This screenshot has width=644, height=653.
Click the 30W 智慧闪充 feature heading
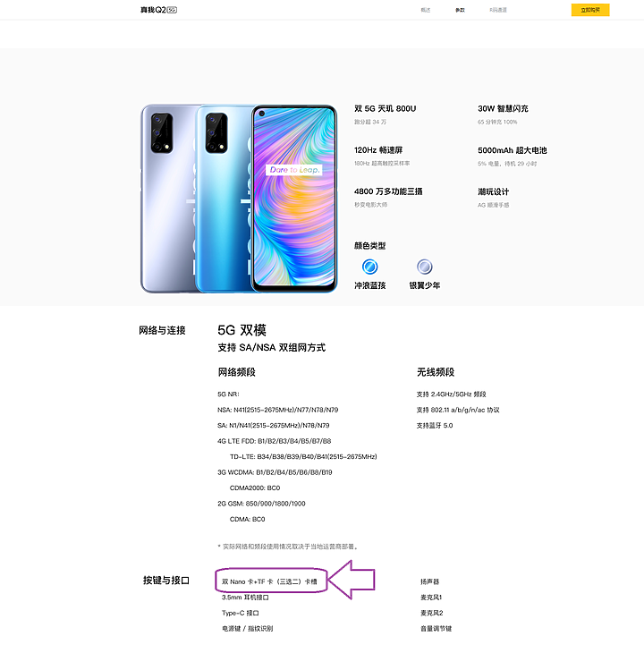pos(503,109)
